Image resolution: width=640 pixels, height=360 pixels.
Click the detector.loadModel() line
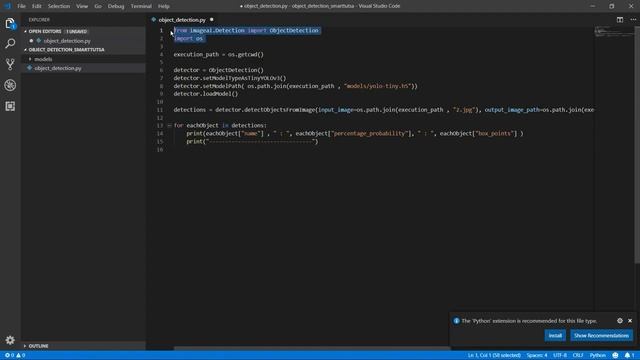tap(205, 94)
